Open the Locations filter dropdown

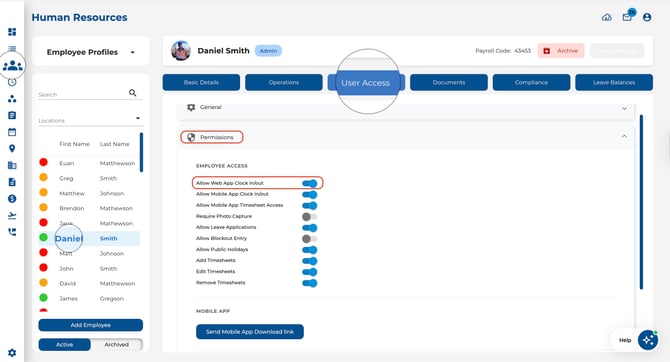point(90,120)
